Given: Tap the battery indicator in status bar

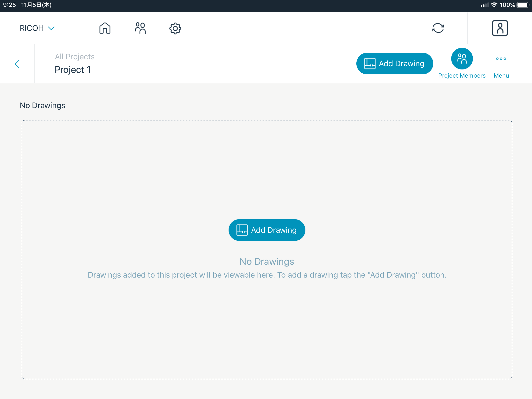Looking at the screenshot, I should [x=523, y=5].
